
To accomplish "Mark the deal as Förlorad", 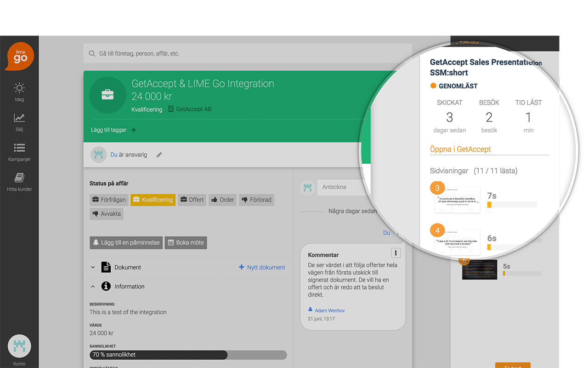I will coord(256,200).
